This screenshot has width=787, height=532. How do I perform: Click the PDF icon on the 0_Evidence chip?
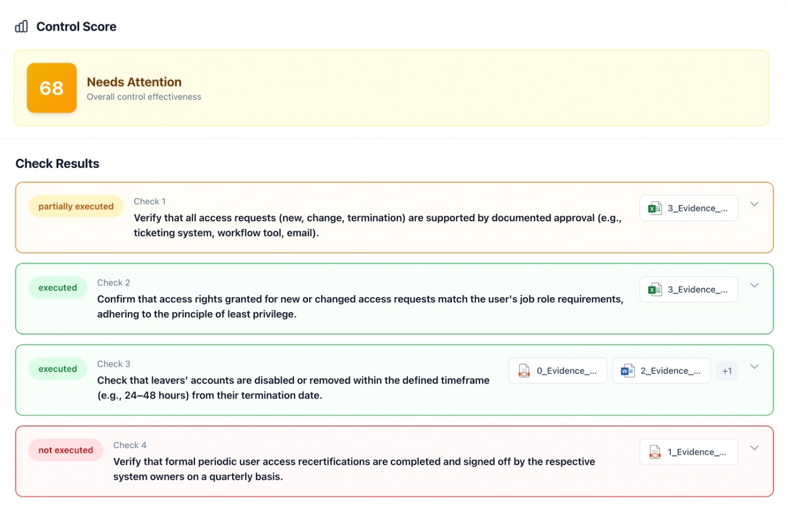[524, 371]
